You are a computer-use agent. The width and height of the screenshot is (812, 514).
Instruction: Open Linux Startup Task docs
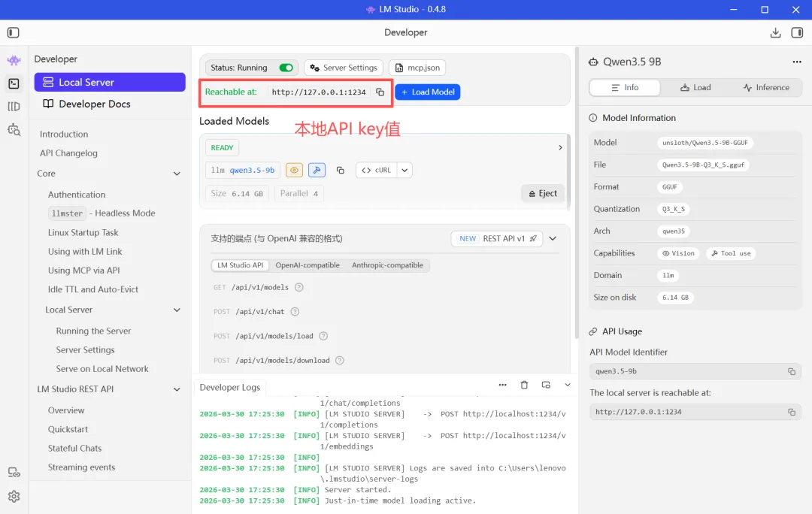pos(83,233)
